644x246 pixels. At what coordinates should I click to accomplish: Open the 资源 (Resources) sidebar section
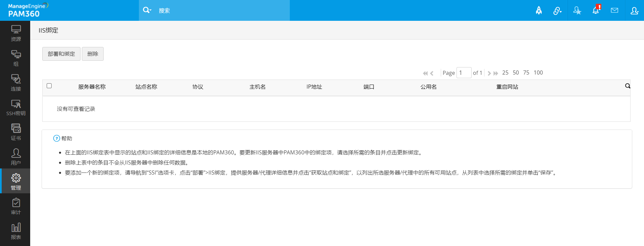[16, 33]
